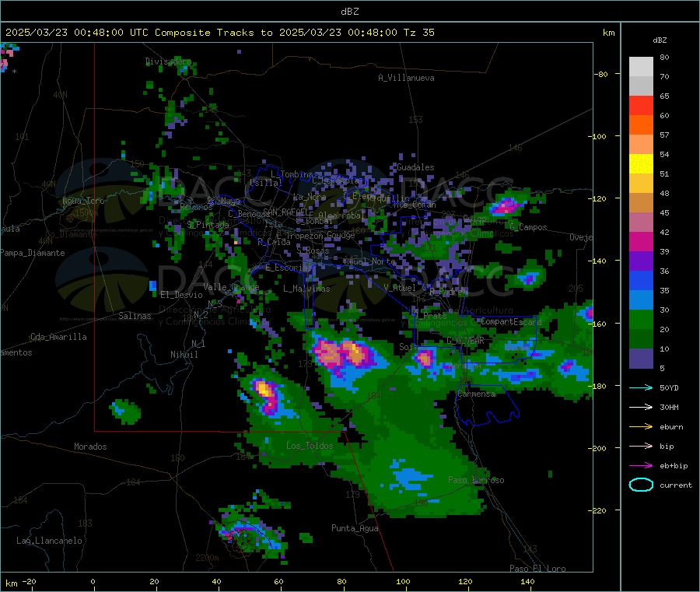Screen dimensions: 700x592
Task: Click the -80 tick on right axis
Action: (x=601, y=74)
